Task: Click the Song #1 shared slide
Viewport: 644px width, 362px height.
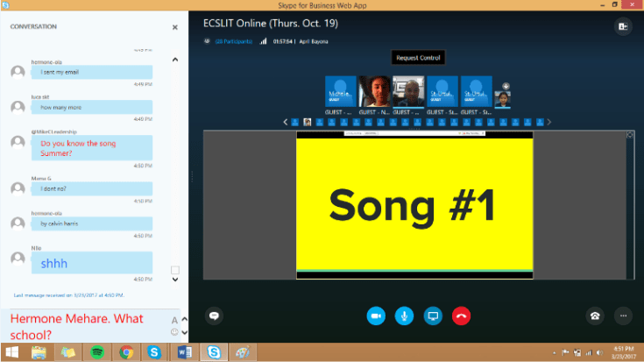Action: click(x=414, y=205)
